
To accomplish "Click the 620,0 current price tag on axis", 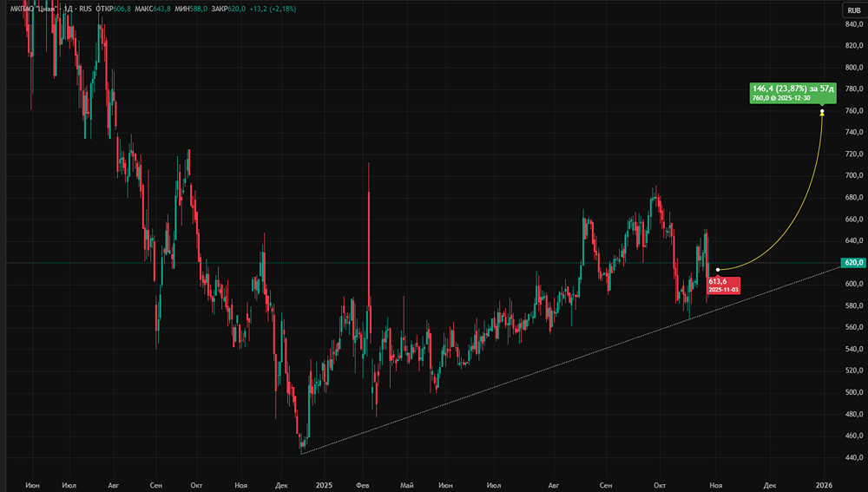I will point(853,262).
